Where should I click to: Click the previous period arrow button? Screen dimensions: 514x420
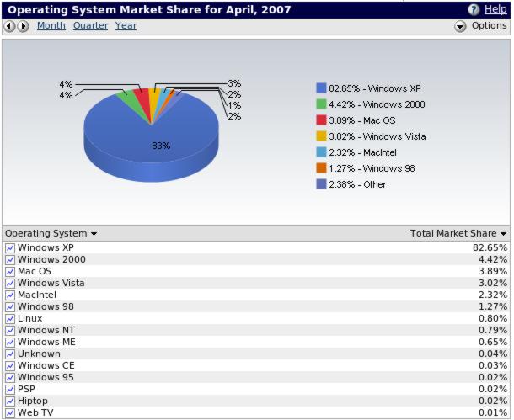10,26
